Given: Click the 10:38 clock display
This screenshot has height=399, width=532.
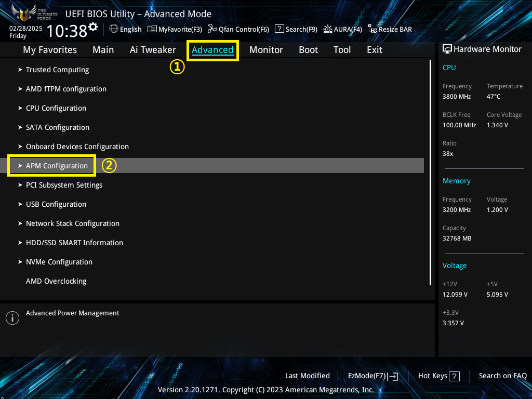Looking at the screenshot, I should coord(66,31).
